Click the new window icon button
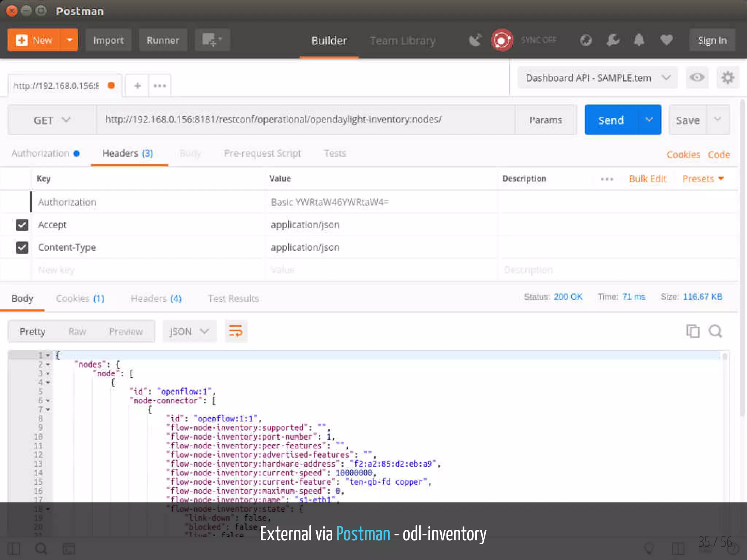Screen dimensions: 747x560 coord(212,40)
